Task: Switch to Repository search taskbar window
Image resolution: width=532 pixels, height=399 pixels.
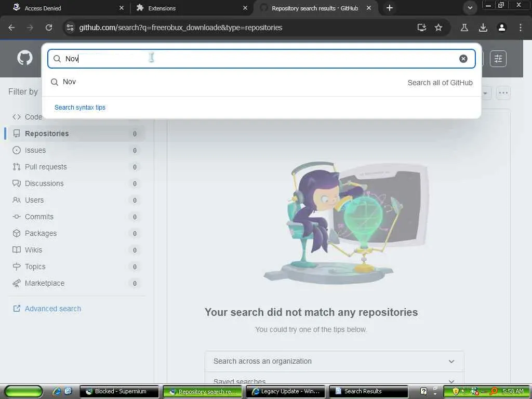Action: pos(203,392)
